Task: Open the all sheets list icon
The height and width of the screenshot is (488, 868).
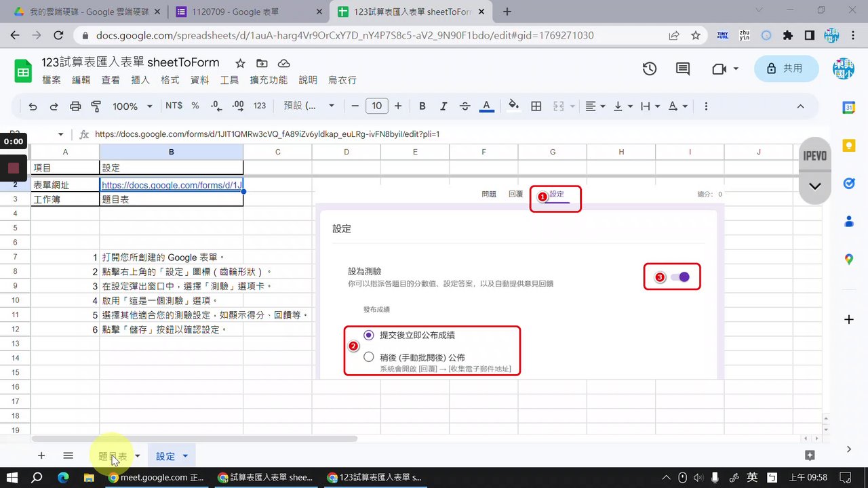Action: [x=68, y=456]
